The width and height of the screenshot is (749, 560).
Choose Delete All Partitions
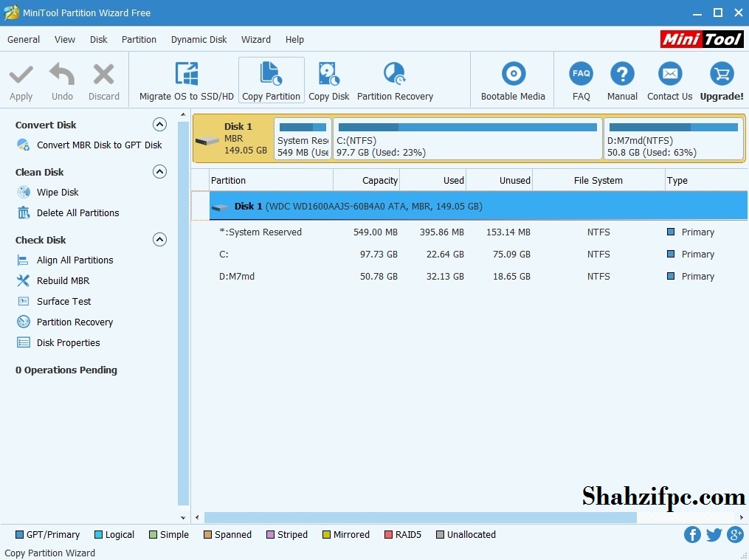pyautogui.click(x=77, y=212)
